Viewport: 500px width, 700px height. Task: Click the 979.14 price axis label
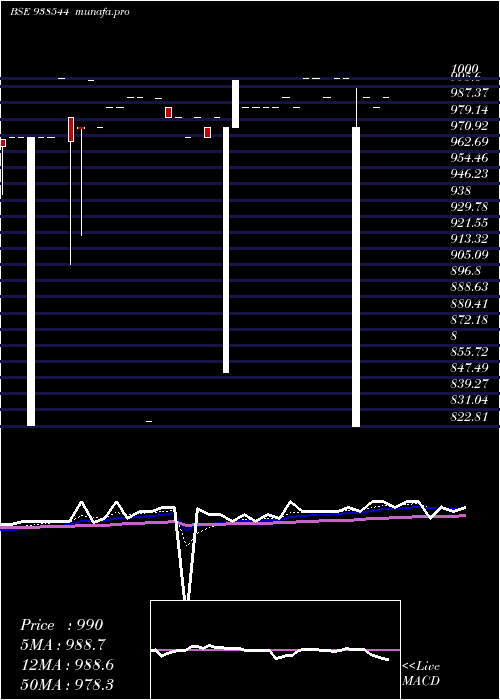pyautogui.click(x=469, y=109)
